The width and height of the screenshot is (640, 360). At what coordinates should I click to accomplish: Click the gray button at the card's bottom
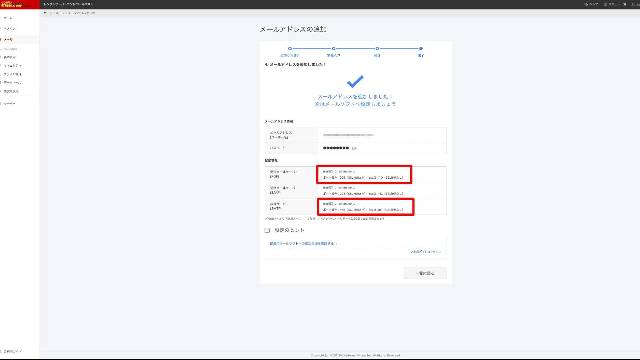pos(425,273)
